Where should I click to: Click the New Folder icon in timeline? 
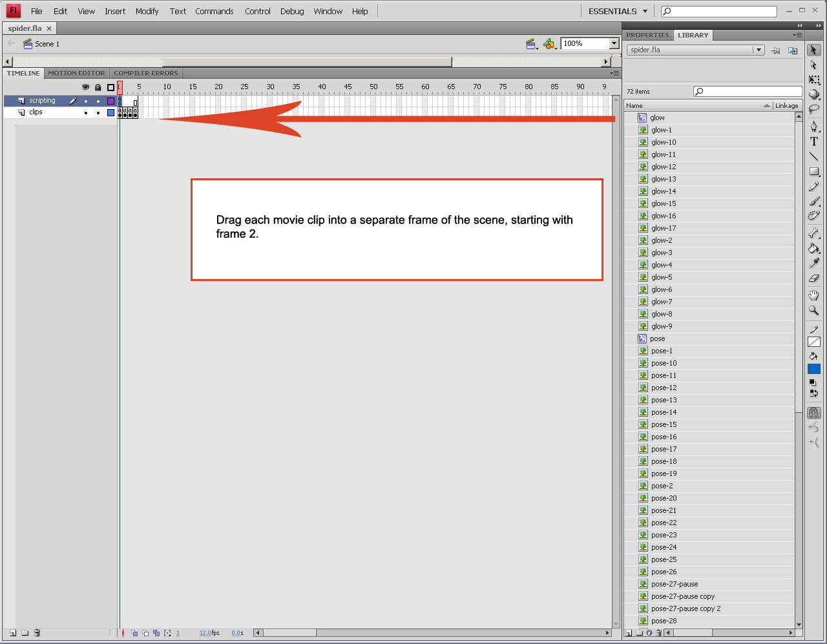click(25, 633)
